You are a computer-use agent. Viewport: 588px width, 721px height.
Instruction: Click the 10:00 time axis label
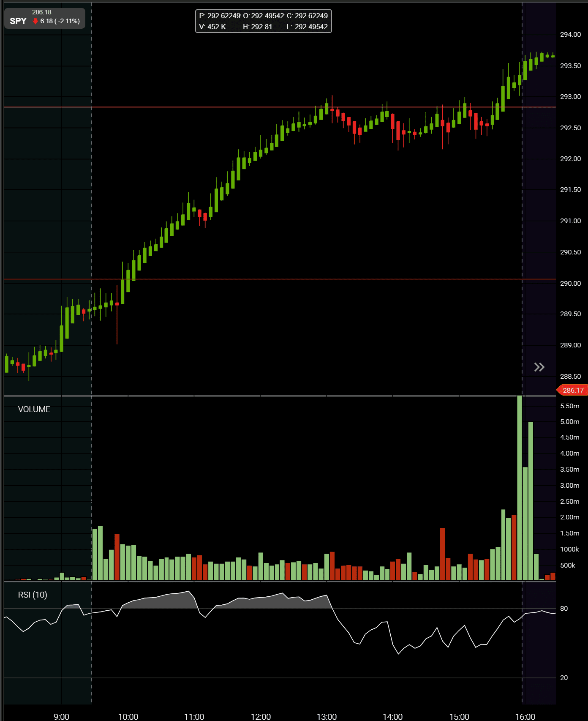pyautogui.click(x=128, y=716)
